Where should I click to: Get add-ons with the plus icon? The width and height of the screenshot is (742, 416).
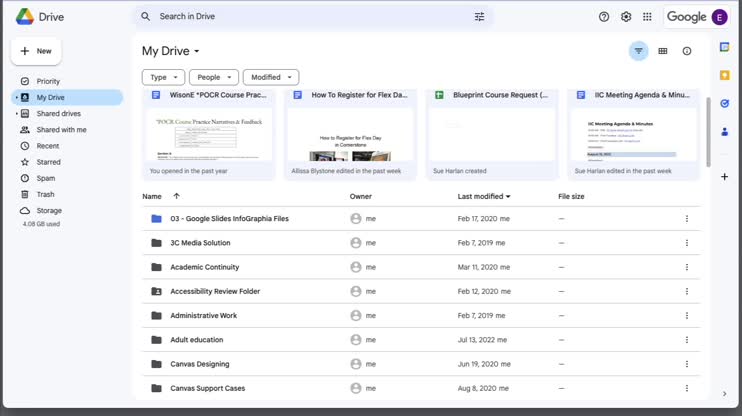(724, 177)
